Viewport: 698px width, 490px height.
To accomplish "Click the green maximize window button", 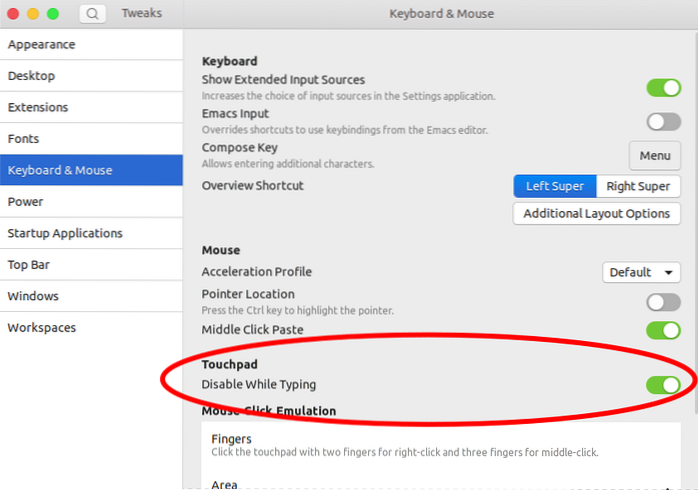I will (52, 14).
